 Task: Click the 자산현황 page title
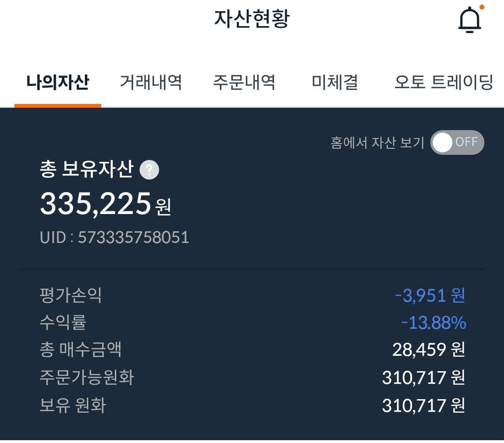pyautogui.click(x=252, y=19)
